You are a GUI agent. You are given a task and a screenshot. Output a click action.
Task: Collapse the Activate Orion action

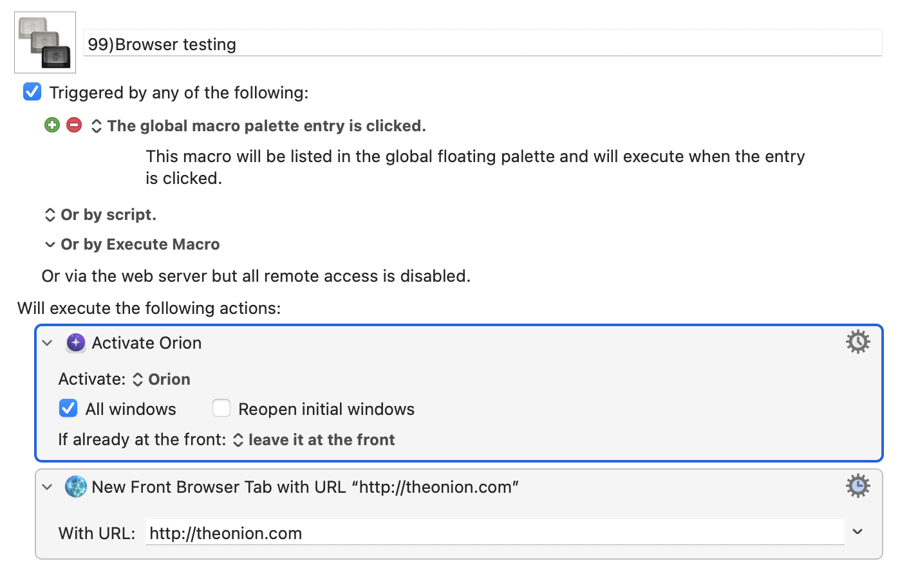coord(47,343)
